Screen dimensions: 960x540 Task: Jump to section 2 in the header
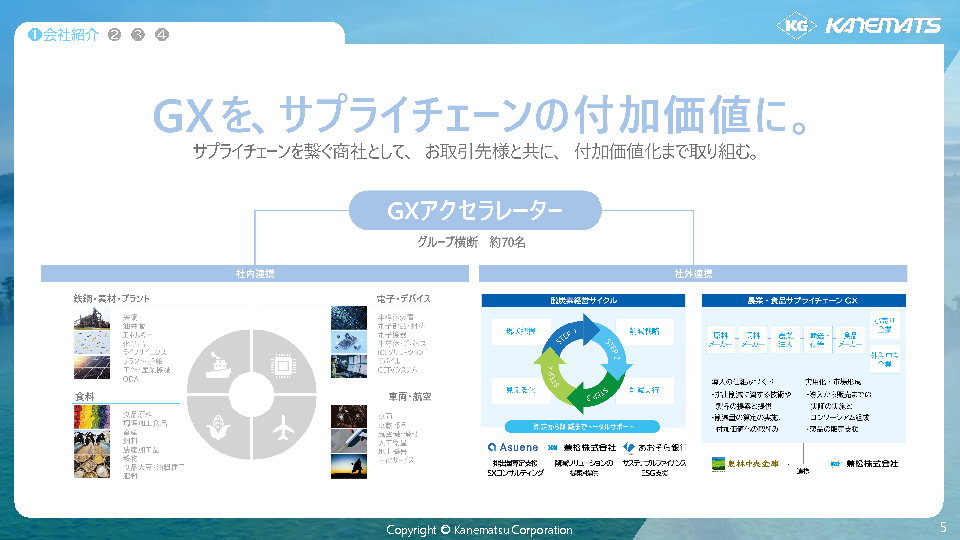114,34
